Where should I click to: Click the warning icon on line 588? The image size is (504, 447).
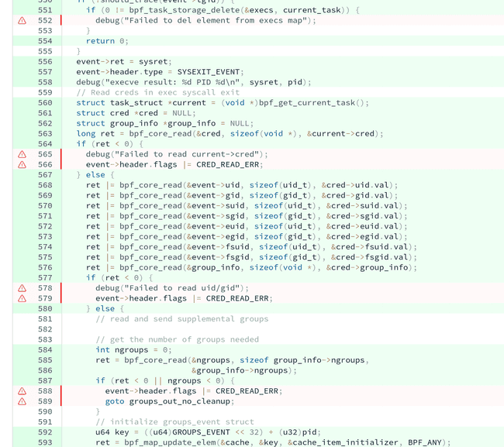click(22, 391)
